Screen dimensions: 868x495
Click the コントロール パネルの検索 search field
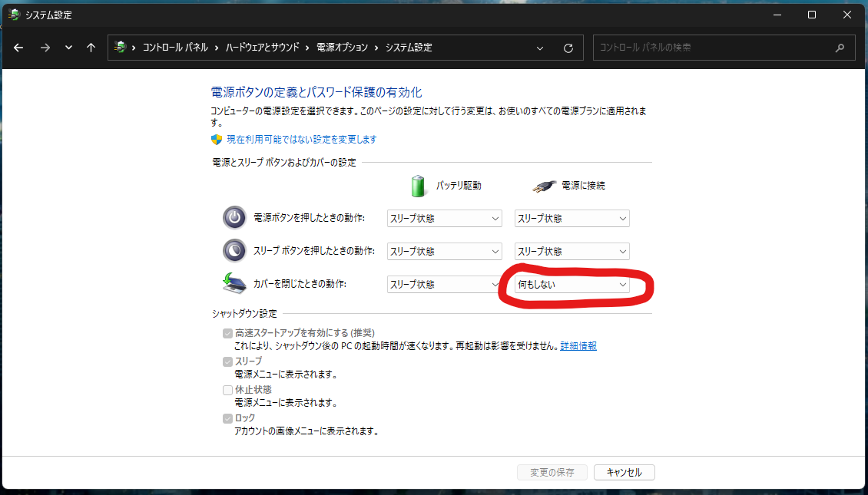(x=724, y=48)
